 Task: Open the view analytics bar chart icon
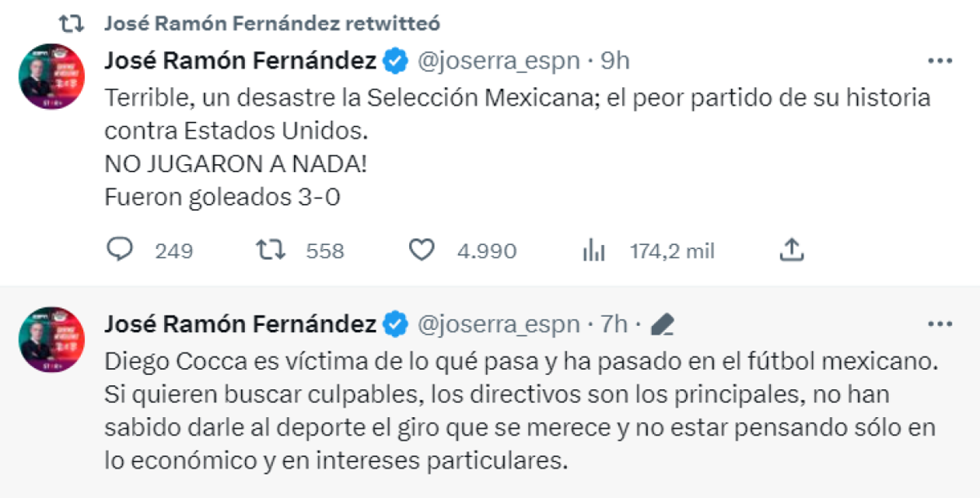pyautogui.click(x=594, y=250)
